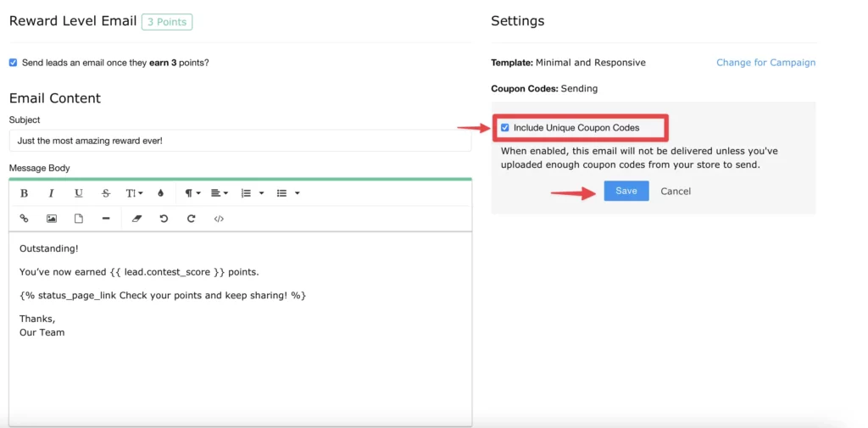Click the Message Body label
This screenshot has width=868, height=428.
(39, 168)
